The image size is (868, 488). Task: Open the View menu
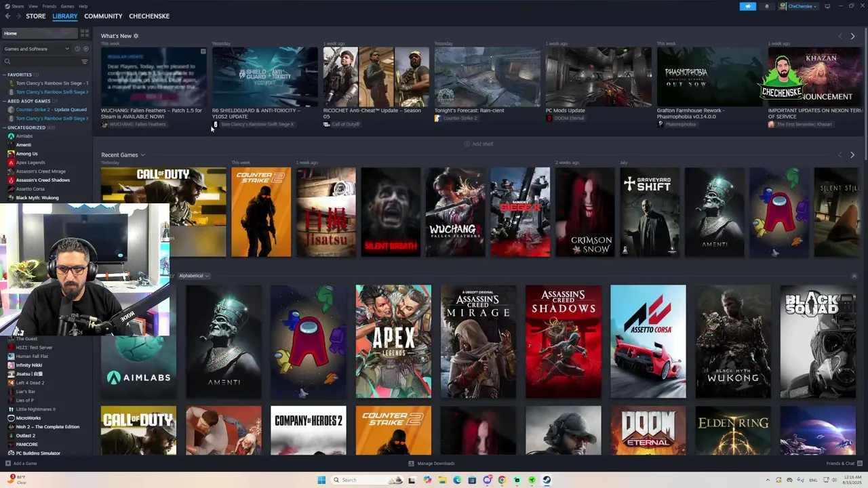[x=33, y=6]
